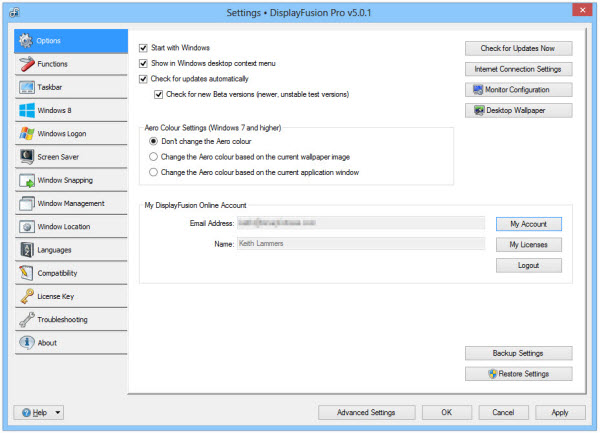This screenshot has width=600, height=433.
Task: Click the Logout button
Action: coord(529,265)
